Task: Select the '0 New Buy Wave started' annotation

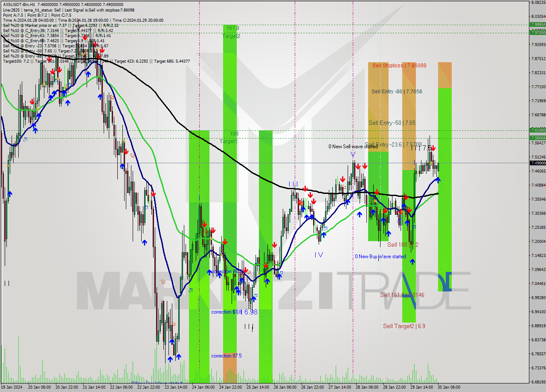Action: coord(380,257)
